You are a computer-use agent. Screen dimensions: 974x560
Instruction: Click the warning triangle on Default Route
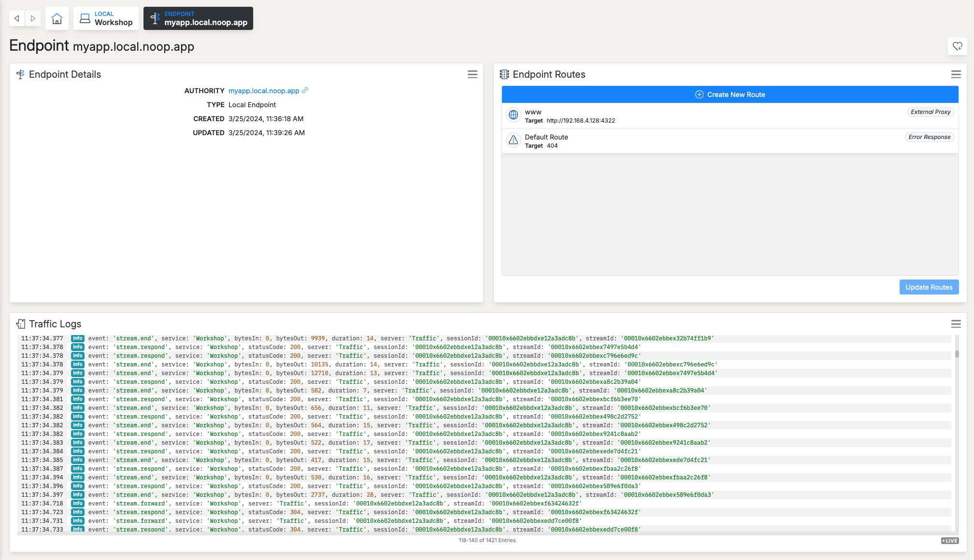513,140
